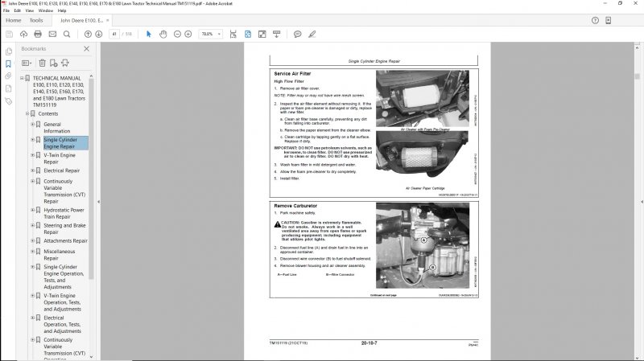Find current bookmark icon
The image size is (644, 361).
65,63
